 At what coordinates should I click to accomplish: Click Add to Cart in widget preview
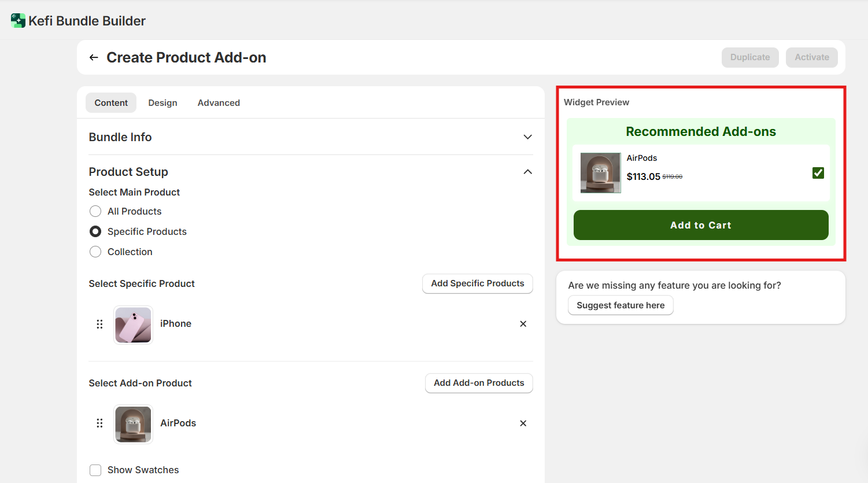click(700, 225)
